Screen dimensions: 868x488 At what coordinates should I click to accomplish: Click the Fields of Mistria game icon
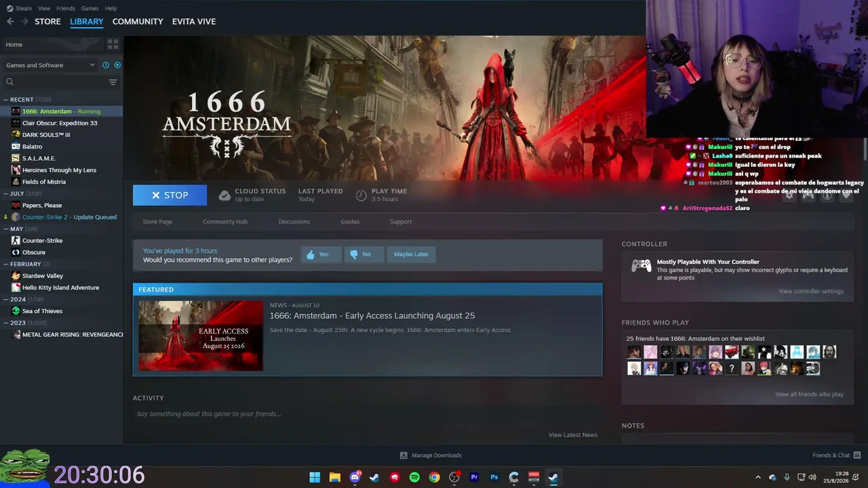[16, 182]
